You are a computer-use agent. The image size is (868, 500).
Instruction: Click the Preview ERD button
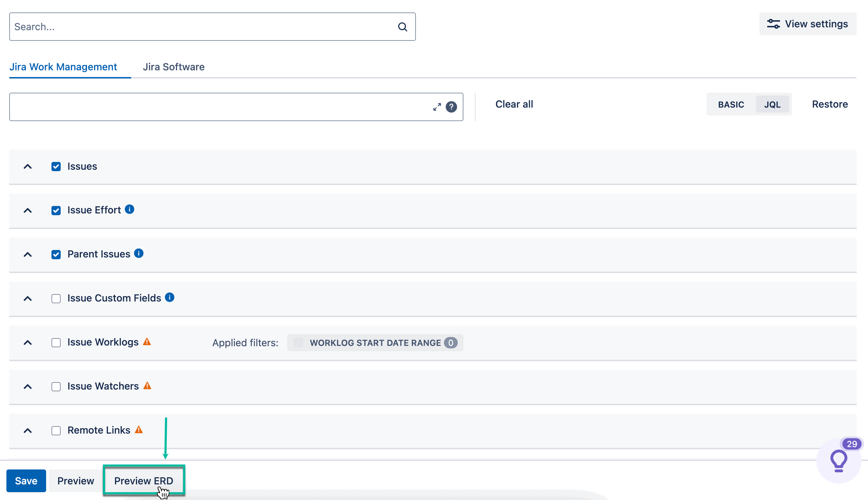144,481
